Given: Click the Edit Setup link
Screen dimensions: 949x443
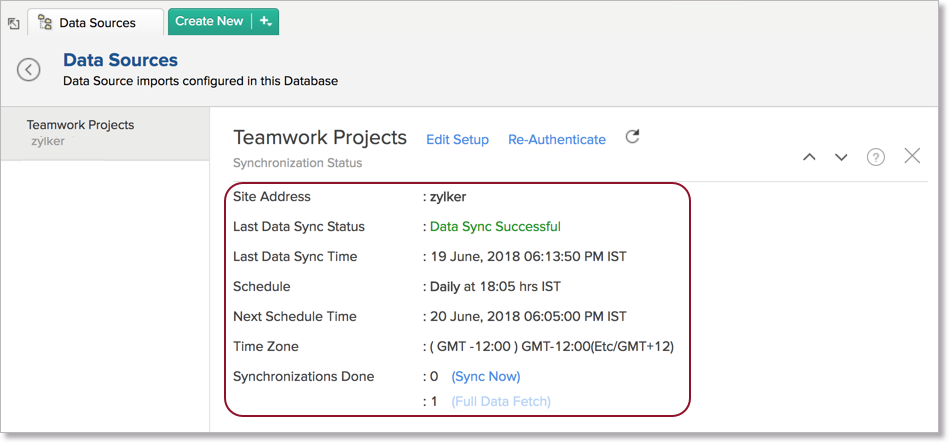Looking at the screenshot, I should click(458, 140).
